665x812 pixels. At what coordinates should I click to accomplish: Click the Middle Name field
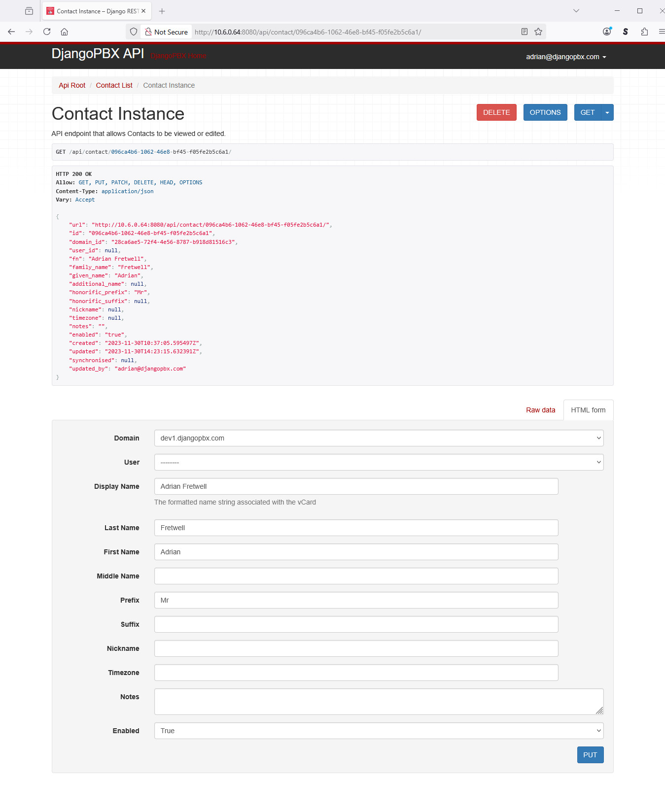[x=356, y=576]
